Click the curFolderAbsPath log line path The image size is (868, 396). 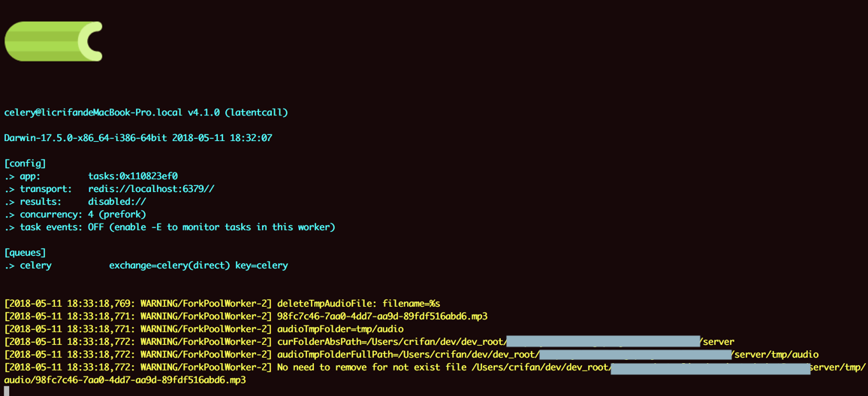390,342
